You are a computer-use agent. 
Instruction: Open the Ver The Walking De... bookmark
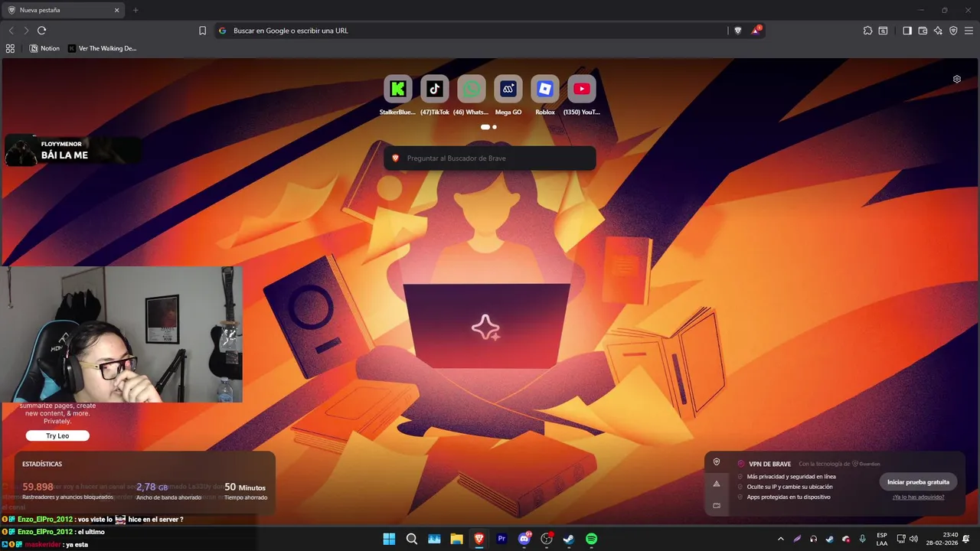click(103, 48)
